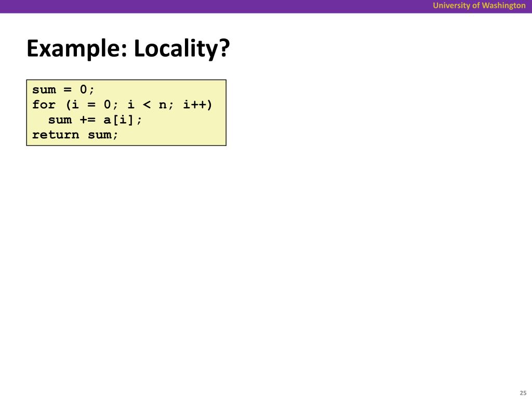Click the slide number 25

[x=523, y=393]
